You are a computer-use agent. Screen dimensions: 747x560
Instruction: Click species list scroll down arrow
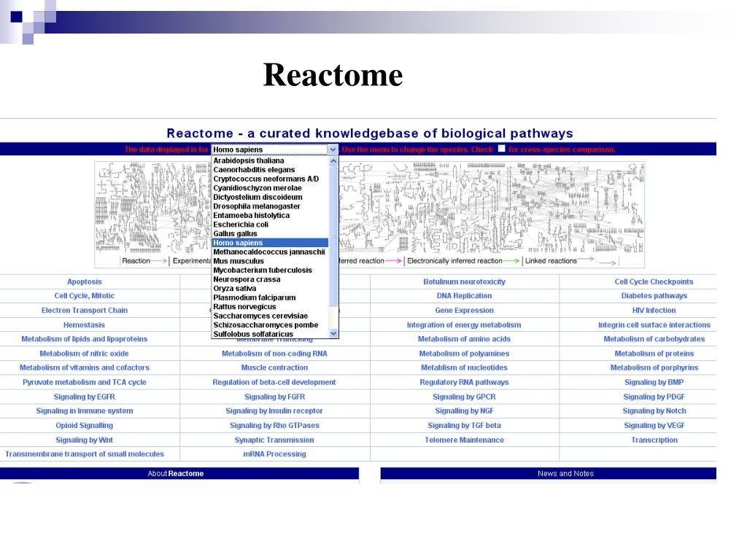pyautogui.click(x=333, y=334)
